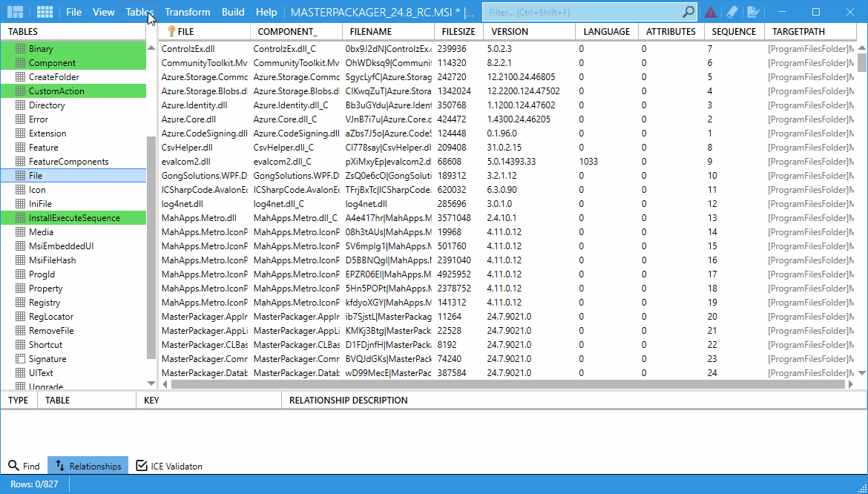Open the Build menu
This screenshot has width=868, height=494.
233,12
